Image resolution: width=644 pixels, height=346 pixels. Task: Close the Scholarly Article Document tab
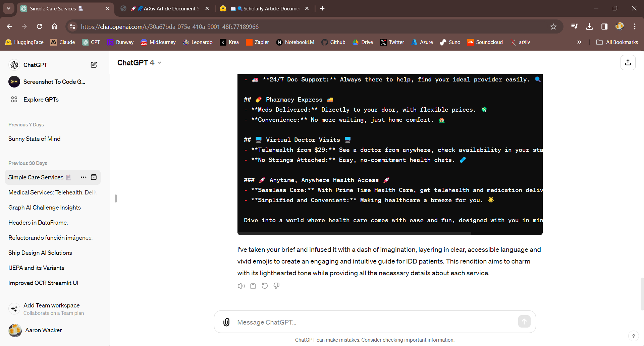coord(307,9)
